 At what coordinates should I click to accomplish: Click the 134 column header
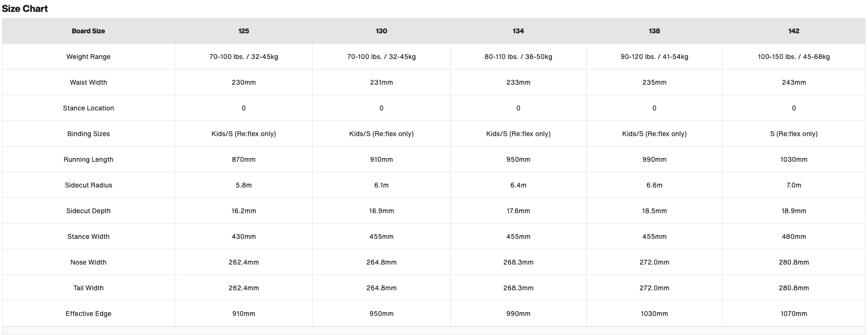(518, 31)
